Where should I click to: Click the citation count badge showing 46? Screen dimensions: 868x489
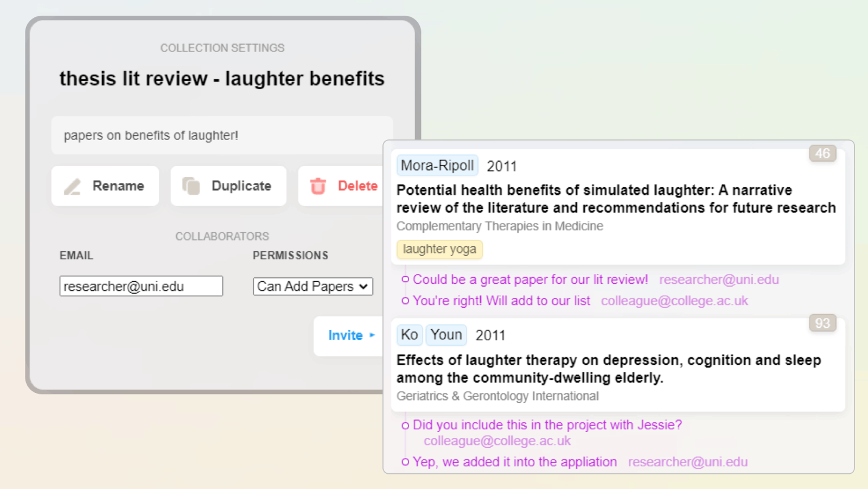tap(822, 154)
